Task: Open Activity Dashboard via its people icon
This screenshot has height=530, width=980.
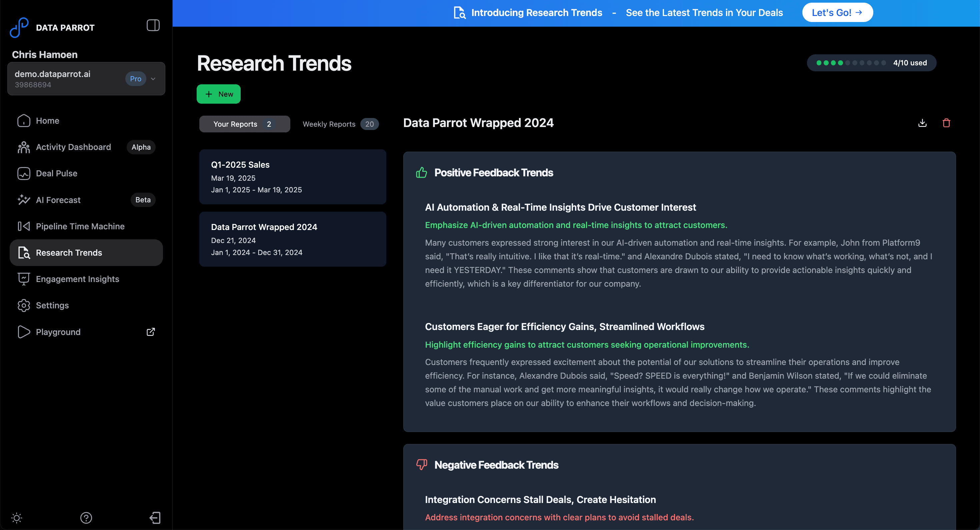Action: coord(24,147)
